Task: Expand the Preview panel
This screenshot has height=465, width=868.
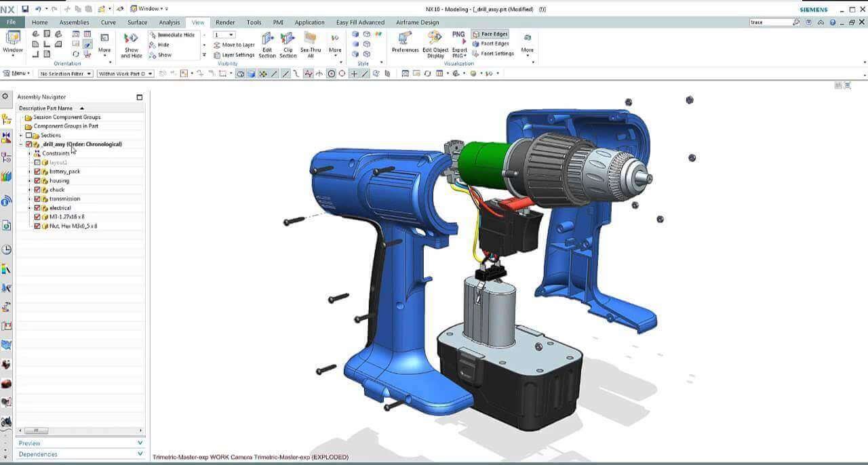Action: pyautogui.click(x=80, y=443)
